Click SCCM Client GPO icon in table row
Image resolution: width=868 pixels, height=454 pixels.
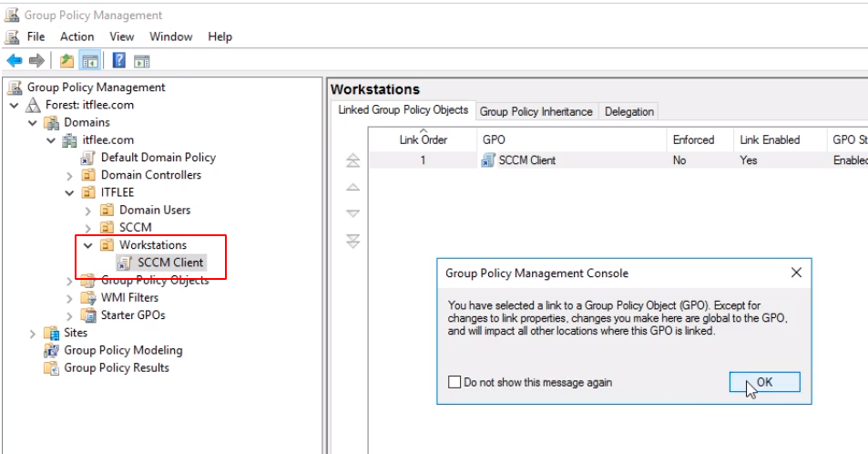(487, 160)
